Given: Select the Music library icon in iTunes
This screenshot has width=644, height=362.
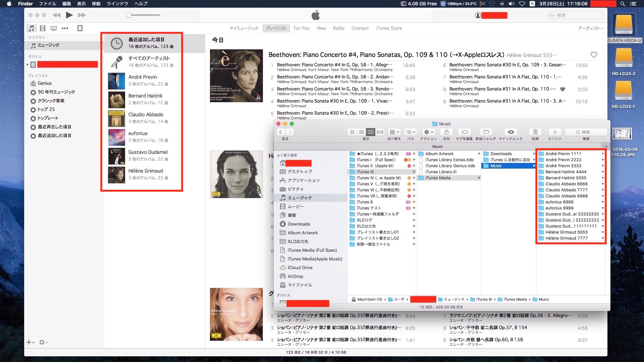Looking at the screenshot, I should (31, 28).
